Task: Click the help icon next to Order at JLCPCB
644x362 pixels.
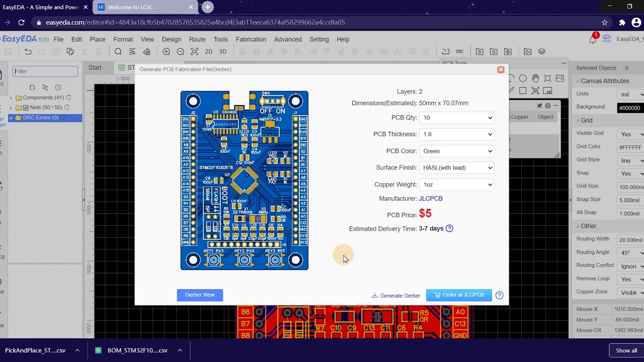Action: [500, 296]
